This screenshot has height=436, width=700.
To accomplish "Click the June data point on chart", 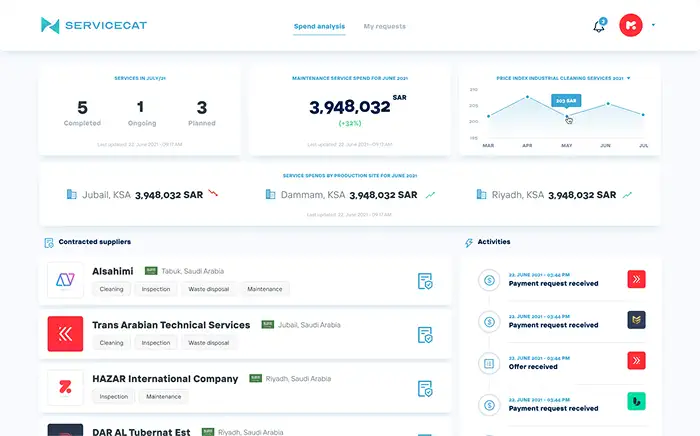I will click(608, 104).
